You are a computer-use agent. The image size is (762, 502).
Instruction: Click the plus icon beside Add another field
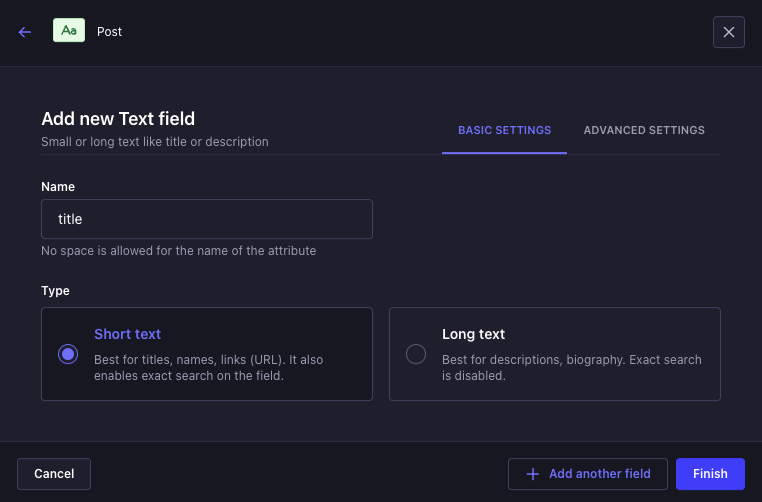(532, 474)
